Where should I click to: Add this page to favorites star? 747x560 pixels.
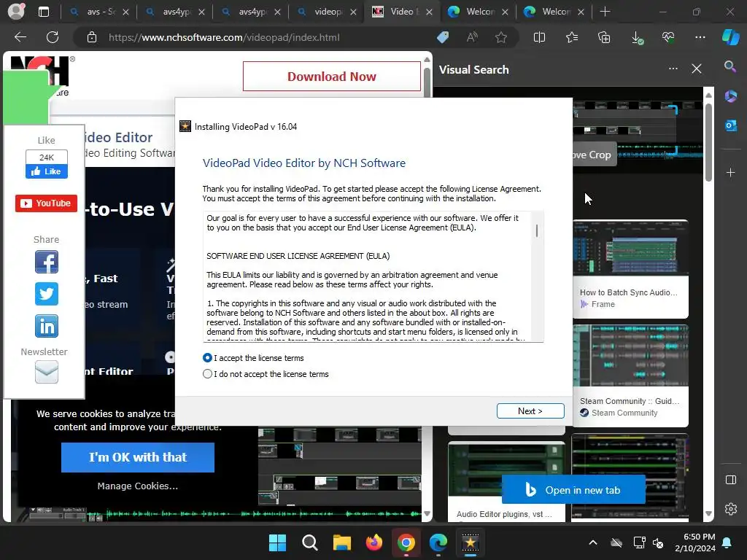coord(500,37)
